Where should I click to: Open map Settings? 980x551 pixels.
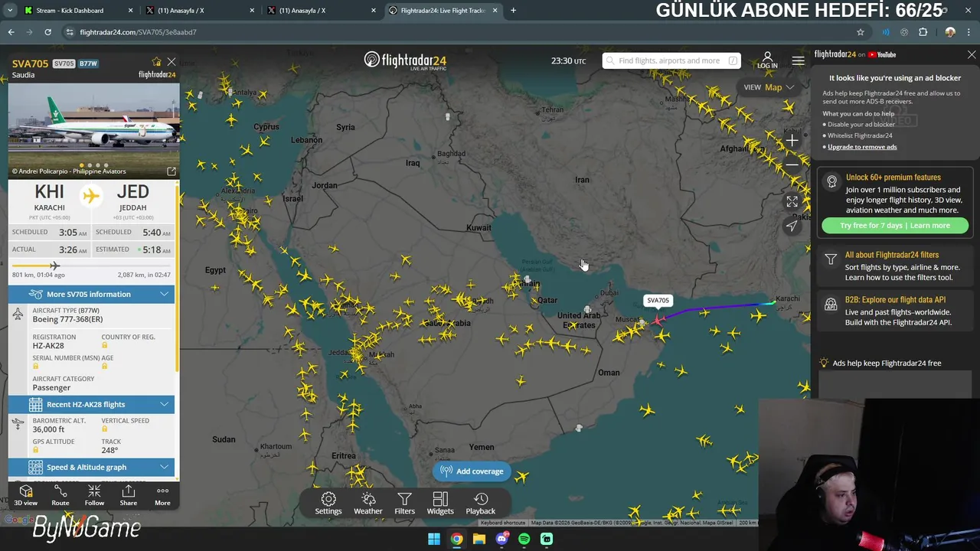[x=328, y=504]
